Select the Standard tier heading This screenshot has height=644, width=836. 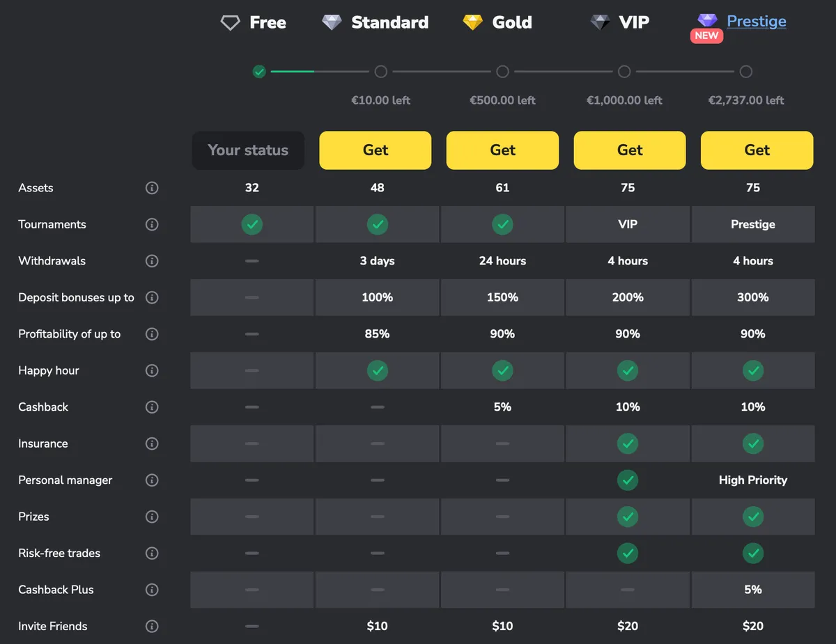point(389,23)
